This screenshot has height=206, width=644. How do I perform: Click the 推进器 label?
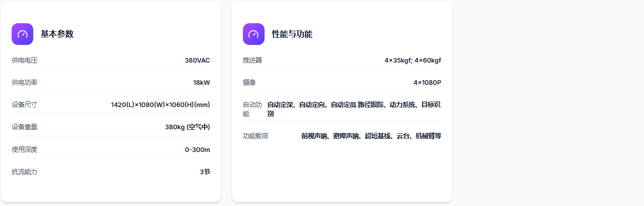pyautogui.click(x=252, y=61)
